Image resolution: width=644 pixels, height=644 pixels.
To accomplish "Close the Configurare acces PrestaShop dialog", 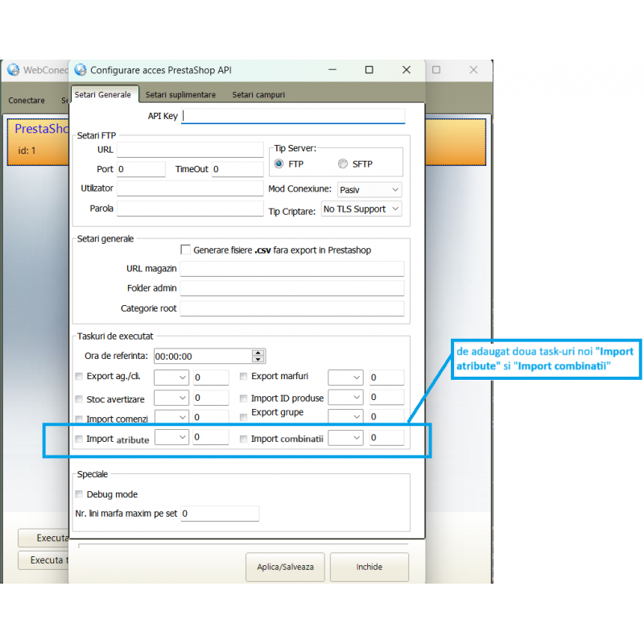I will (x=405, y=70).
